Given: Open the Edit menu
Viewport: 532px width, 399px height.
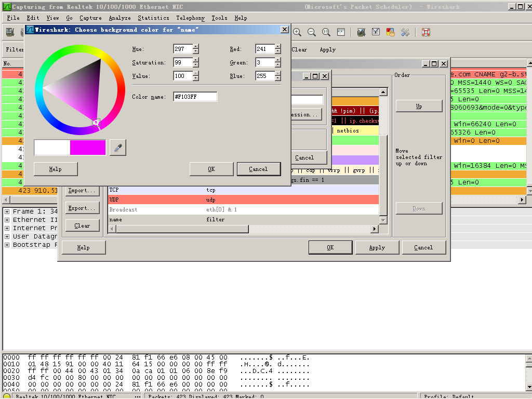Looking at the screenshot, I should click(33, 18).
